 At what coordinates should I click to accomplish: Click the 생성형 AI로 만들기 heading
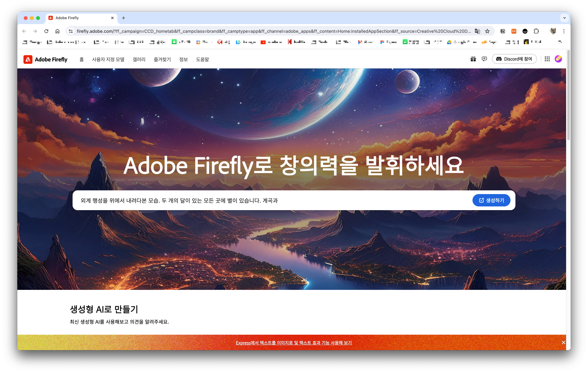[104, 309]
